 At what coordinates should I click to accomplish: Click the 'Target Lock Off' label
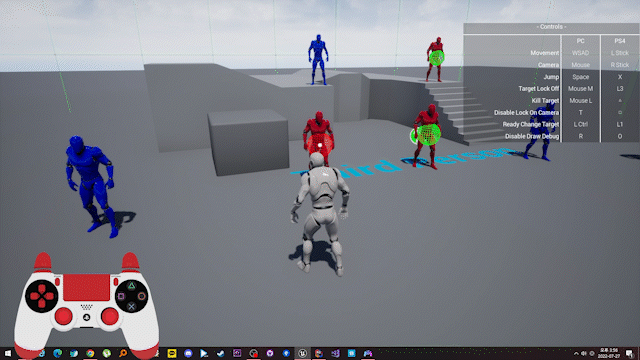pos(538,89)
